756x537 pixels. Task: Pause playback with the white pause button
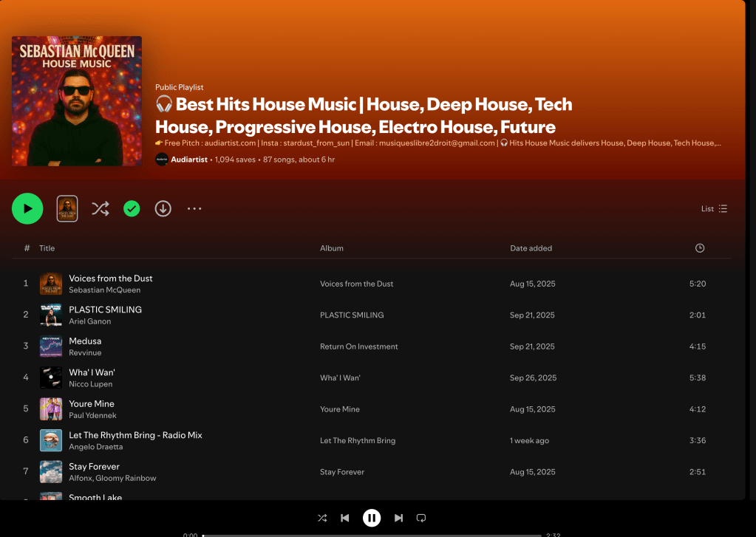tap(372, 519)
